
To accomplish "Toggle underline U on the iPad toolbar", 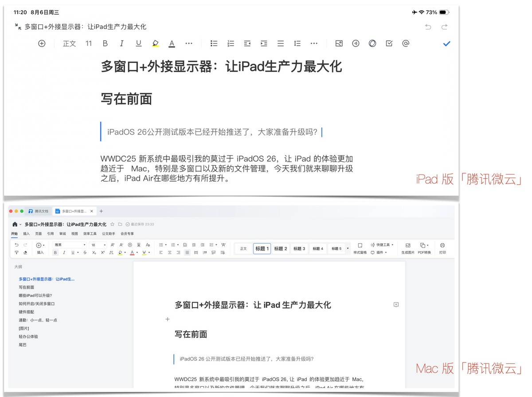I will pos(139,43).
